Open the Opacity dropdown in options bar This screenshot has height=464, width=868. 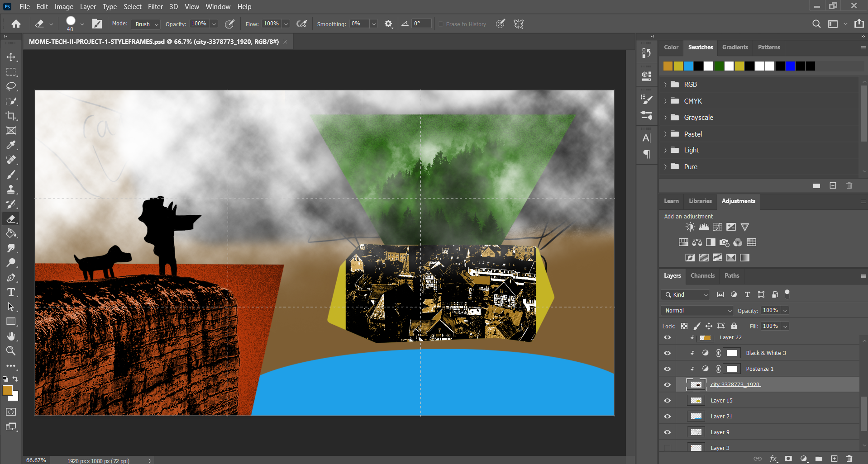(x=214, y=24)
